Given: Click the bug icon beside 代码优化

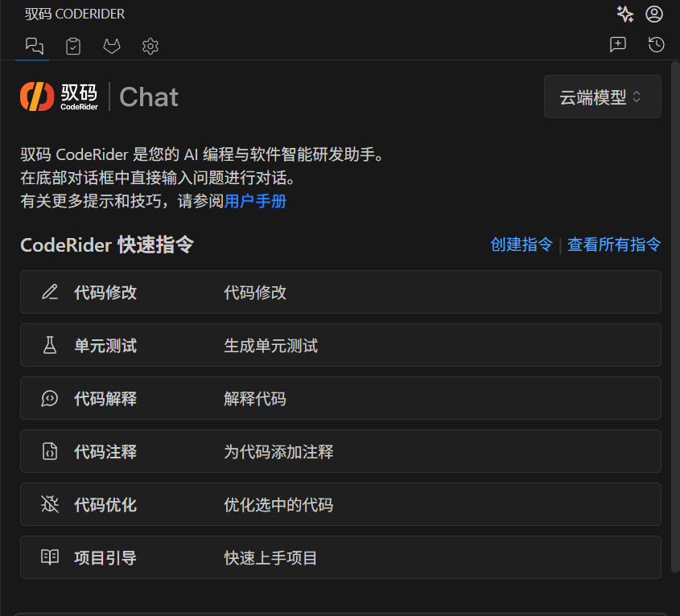Looking at the screenshot, I should (x=50, y=503).
